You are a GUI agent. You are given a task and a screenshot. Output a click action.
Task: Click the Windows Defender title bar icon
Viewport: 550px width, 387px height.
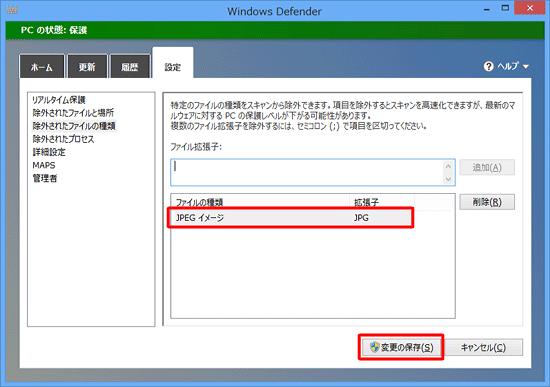(12, 9)
